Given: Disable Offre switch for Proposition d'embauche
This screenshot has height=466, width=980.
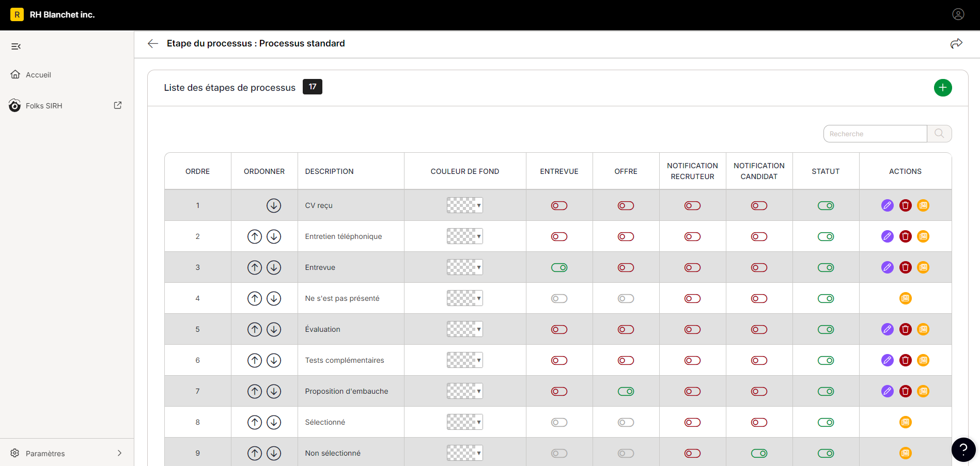Looking at the screenshot, I should [x=626, y=391].
